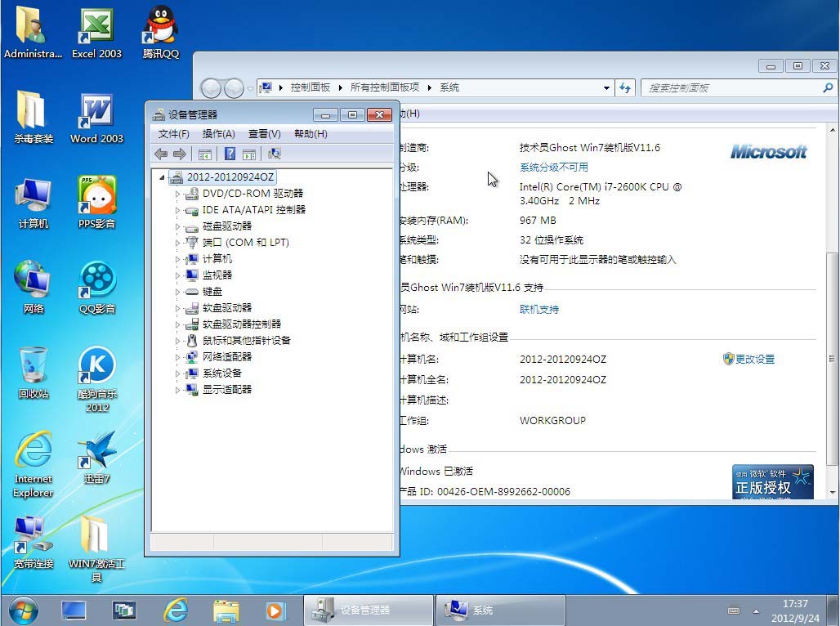Launch Excel 2003 from the desktop
The width and height of the screenshot is (840, 626).
[x=96, y=31]
